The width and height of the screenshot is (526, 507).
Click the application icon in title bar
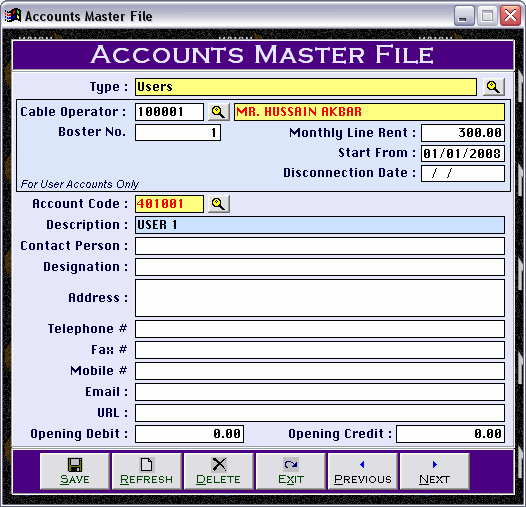[x=13, y=16]
